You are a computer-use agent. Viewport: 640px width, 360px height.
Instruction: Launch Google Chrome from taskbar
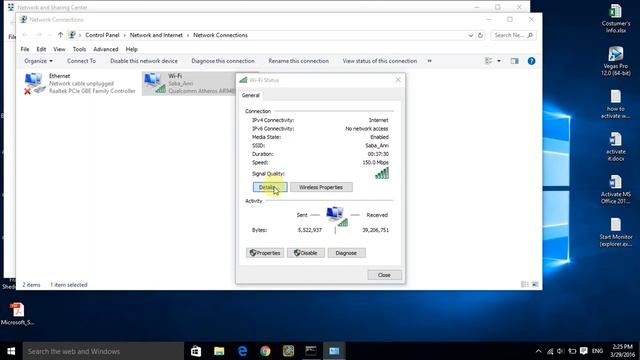click(265, 351)
